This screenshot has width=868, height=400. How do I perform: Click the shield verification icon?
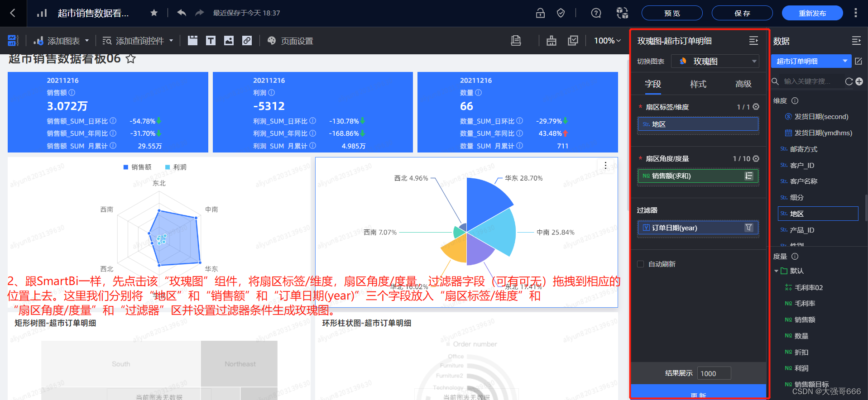[561, 13]
